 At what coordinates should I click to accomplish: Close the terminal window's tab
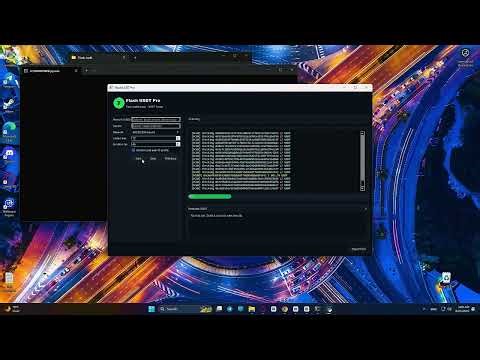tap(76, 71)
